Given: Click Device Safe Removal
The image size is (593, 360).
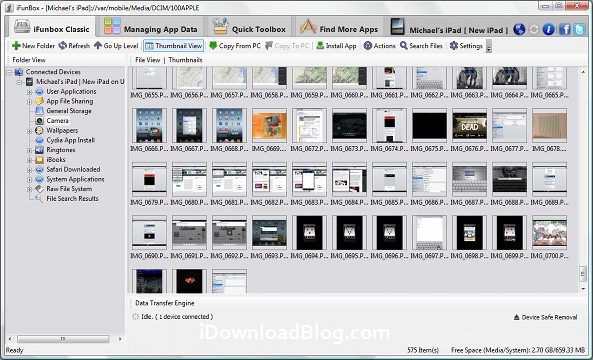Looking at the screenshot, I should pos(545,317).
